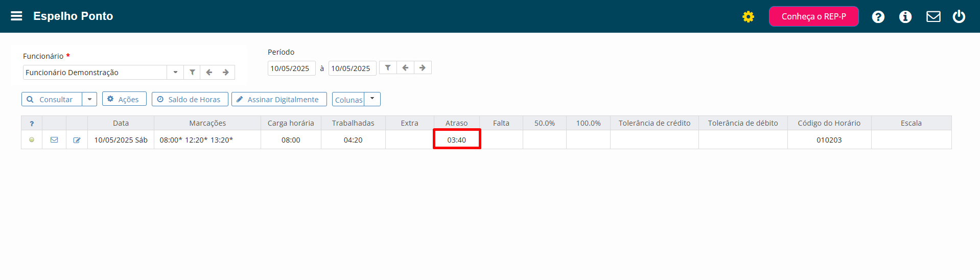
Task: Click the Trabalhadas column header
Action: (353, 123)
